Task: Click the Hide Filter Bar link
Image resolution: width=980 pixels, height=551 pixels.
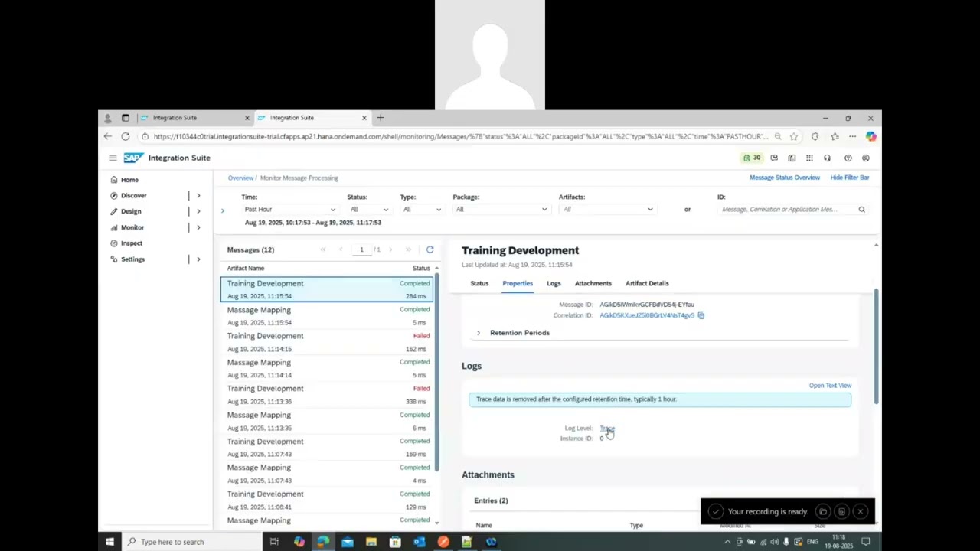Action: [x=850, y=178]
